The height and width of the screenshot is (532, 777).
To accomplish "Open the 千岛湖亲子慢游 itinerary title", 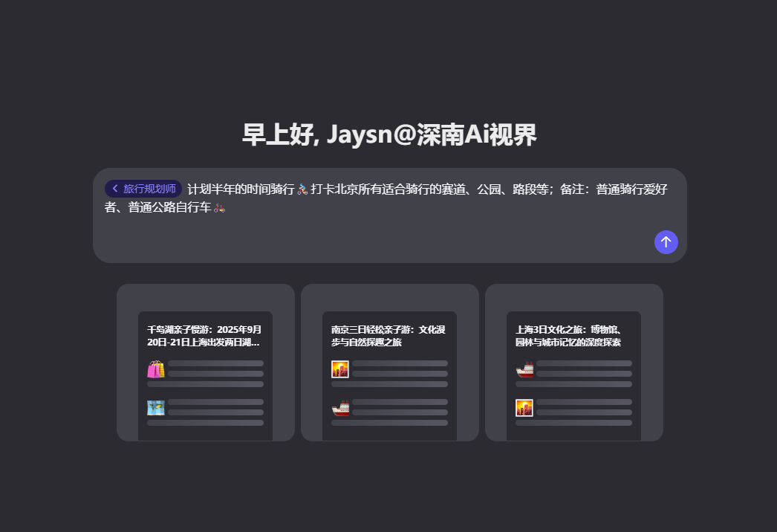I will pyautogui.click(x=205, y=336).
